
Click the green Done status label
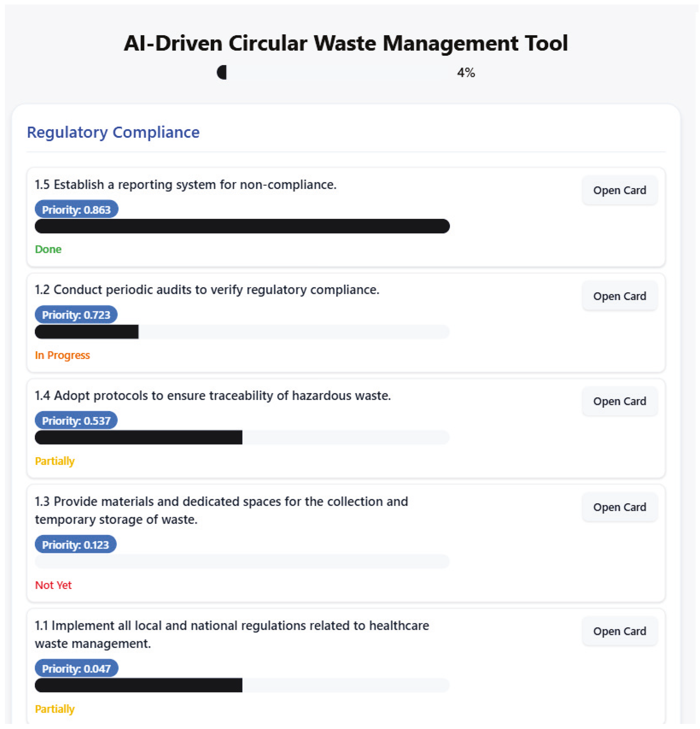tap(48, 249)
